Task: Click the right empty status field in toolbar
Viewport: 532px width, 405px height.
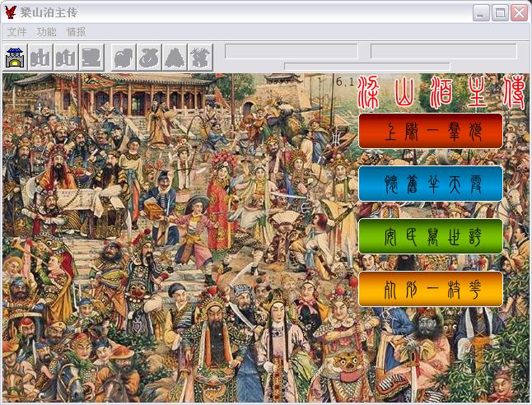Action: (x=443, y=51)
